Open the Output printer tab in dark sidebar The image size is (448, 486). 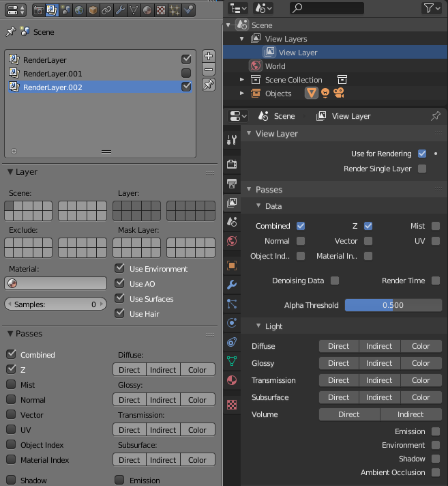pos(232,184)
